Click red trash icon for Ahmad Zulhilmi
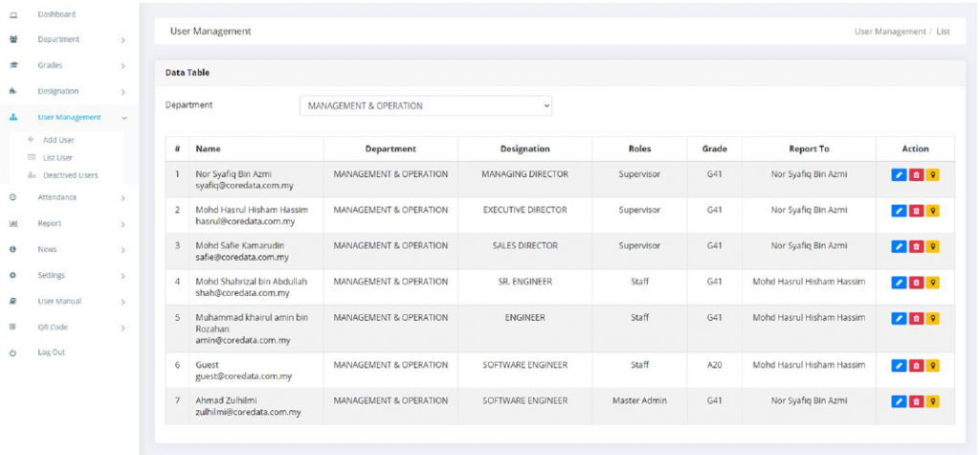Image resolution: width=980 pixels, height=455 pixels. point(915,401)
